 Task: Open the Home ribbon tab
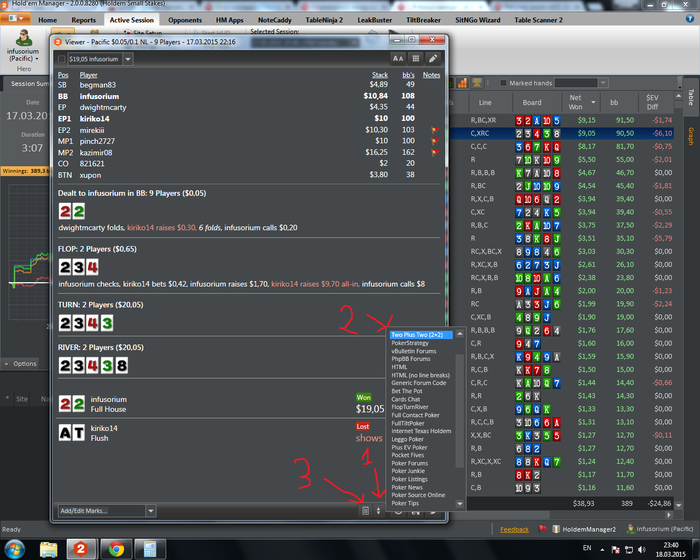coord(47,20)
